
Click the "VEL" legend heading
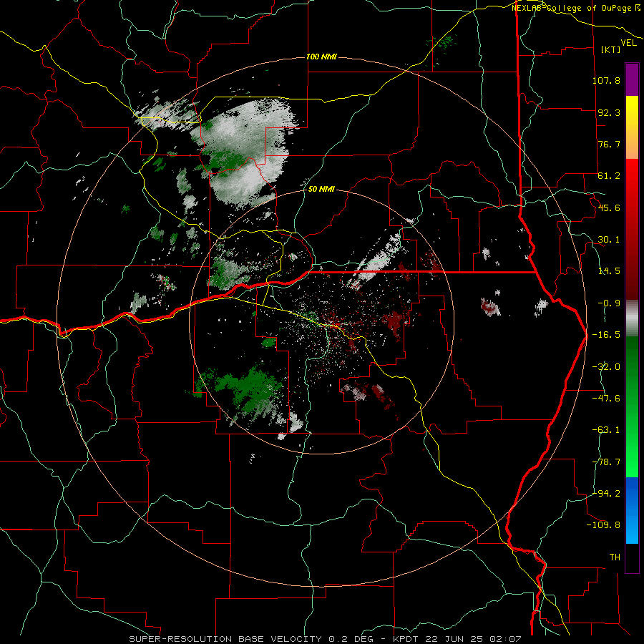tap(629, 42)
